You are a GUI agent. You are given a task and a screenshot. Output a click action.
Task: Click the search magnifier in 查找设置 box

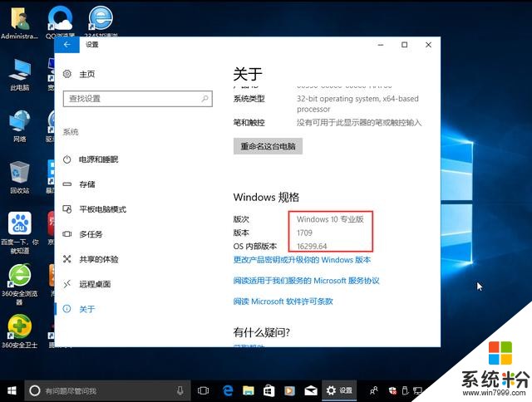(x=204, y=99)
